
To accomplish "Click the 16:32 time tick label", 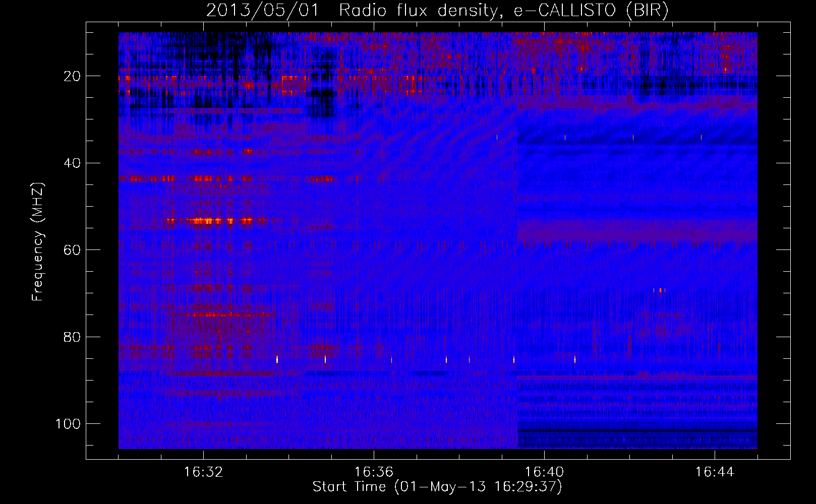I will click(203, 472).
